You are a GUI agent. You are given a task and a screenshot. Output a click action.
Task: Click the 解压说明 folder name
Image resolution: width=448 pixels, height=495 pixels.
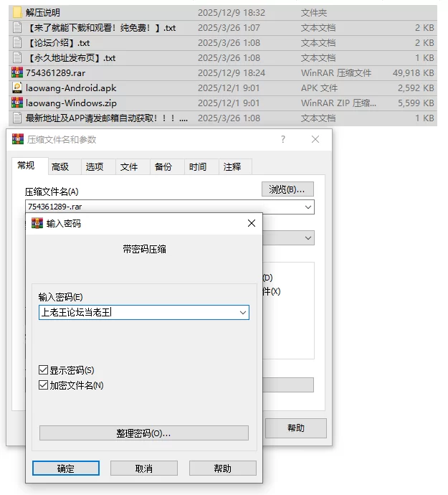click(x=43, y=13)
